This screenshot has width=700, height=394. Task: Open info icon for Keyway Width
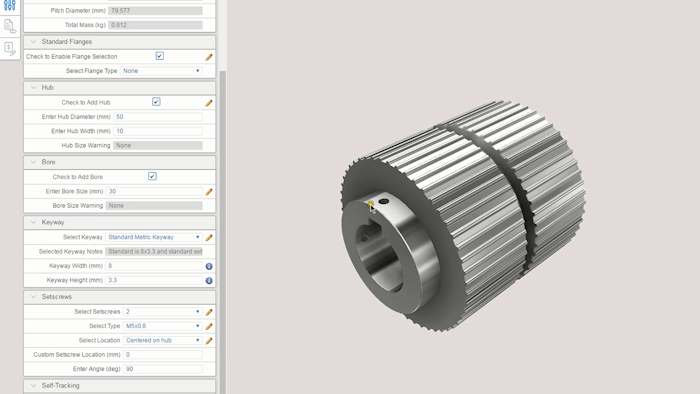tap(209, 266)
